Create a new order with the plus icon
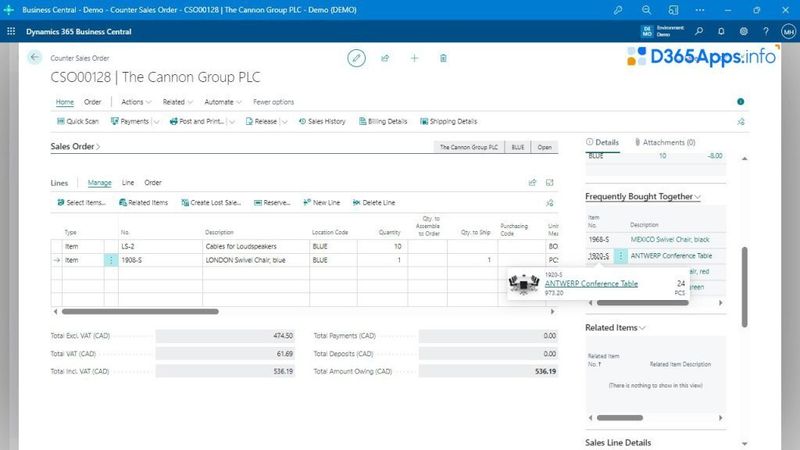Screen dimensions: 800x450 point(414,58)
